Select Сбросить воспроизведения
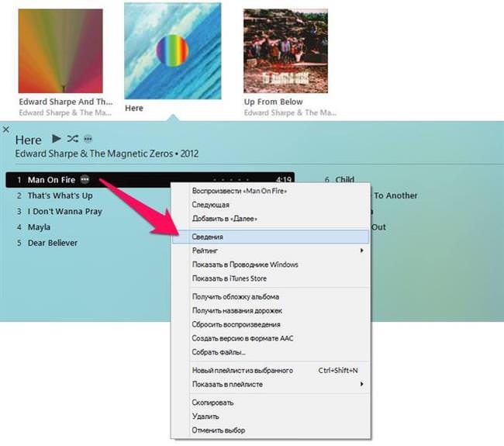 [x=271, y=324]
